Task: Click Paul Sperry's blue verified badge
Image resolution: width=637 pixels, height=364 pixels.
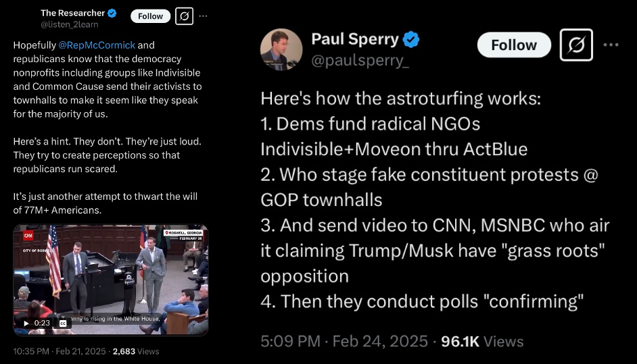Action: click(411, 39)
